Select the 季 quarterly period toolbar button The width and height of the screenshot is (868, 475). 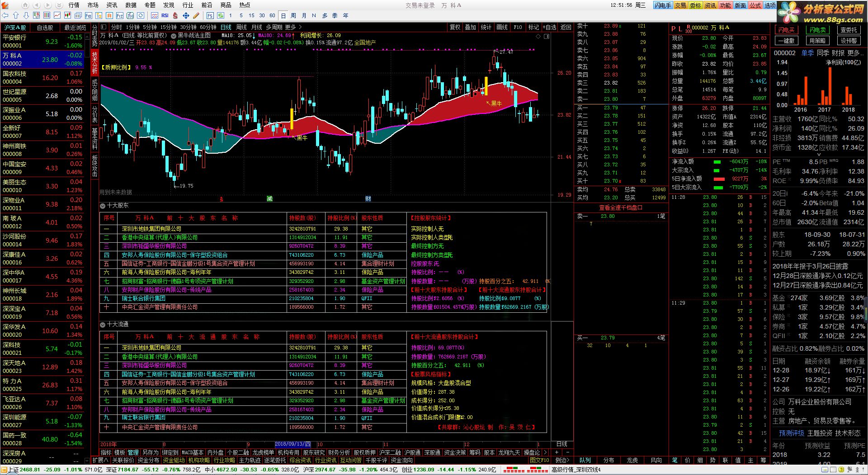335,15
